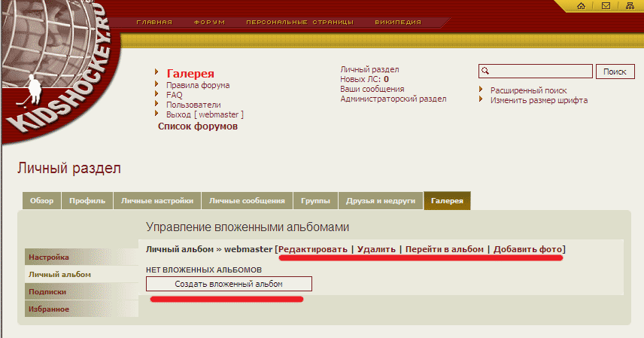Open the FAQ link
644x338 pixels.
point(174,95)
